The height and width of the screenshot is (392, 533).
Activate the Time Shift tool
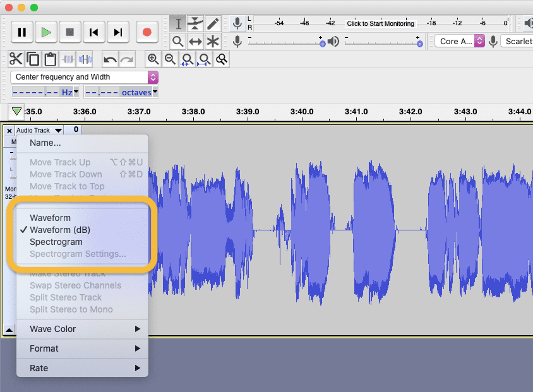195,41
